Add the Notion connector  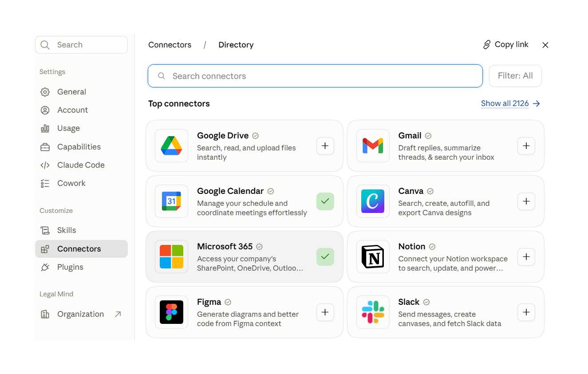click(x=526, y=257)
